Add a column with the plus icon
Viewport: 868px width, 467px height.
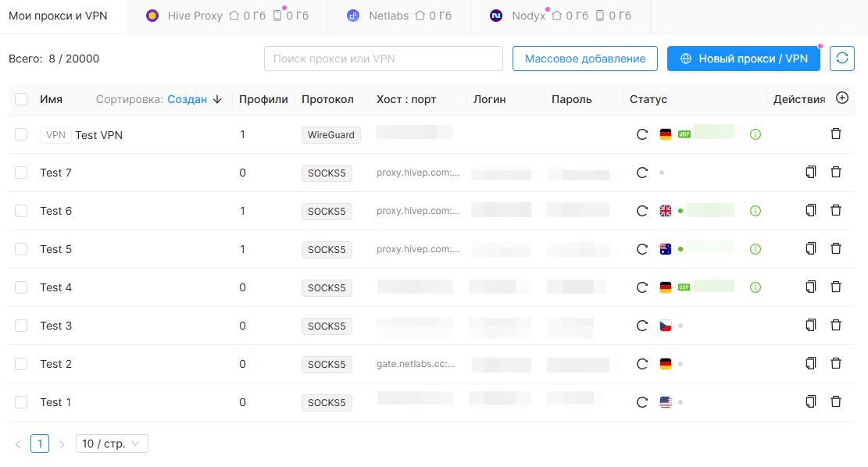842,98
